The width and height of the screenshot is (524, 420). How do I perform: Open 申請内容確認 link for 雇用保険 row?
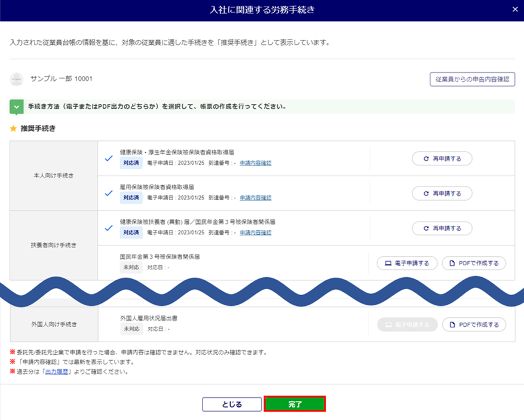(255, 198)
